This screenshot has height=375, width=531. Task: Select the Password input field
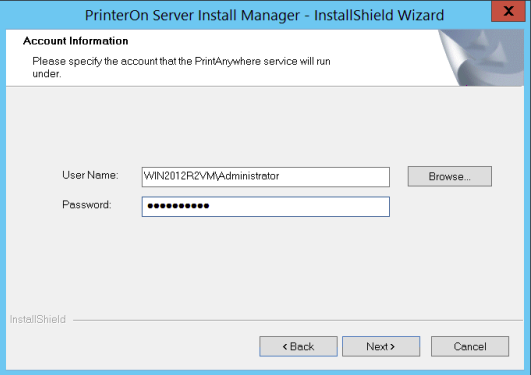266,206
